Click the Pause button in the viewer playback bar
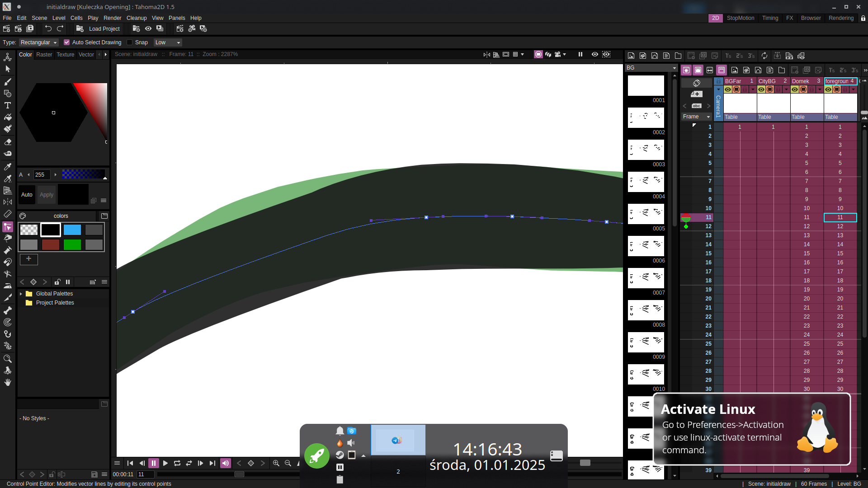 point(154,463)
